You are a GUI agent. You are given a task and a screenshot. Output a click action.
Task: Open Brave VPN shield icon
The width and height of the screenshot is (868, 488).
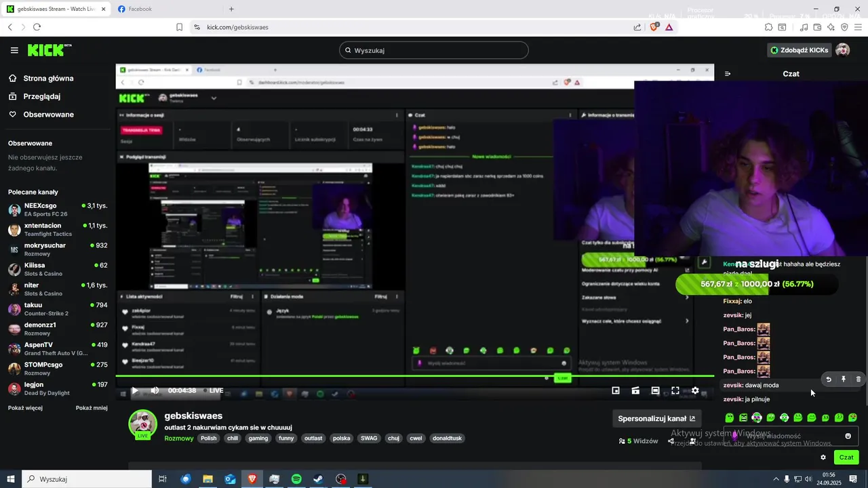coord(844,27)
